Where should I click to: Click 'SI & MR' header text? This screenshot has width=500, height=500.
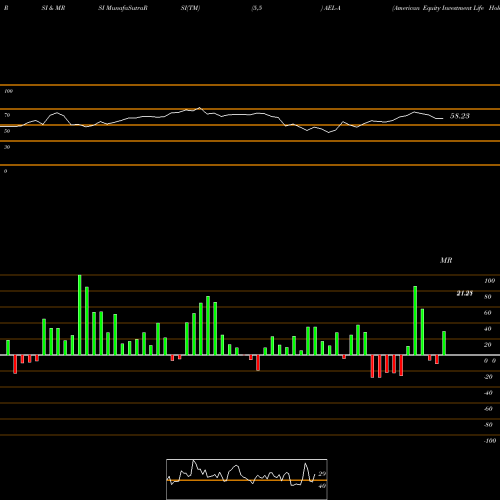tap(53, 8)
